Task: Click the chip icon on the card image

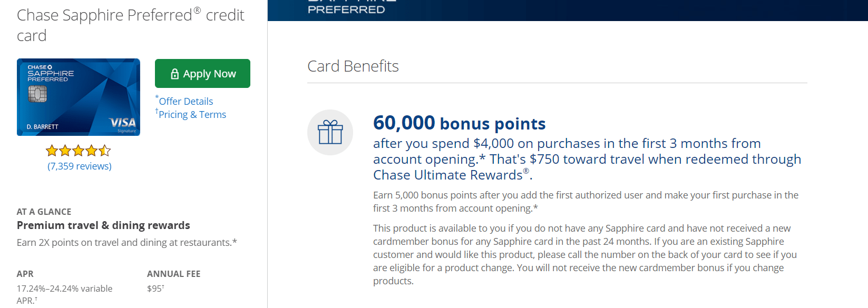Action: [x=37, y=94]
